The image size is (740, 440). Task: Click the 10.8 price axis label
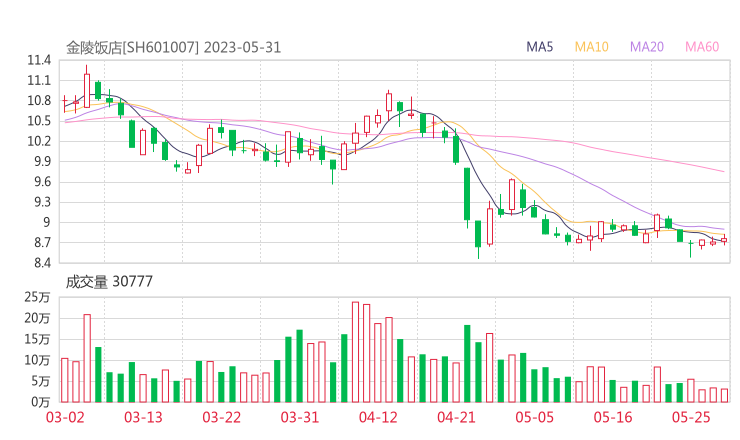pyautogui.click(x=39, y=101)
